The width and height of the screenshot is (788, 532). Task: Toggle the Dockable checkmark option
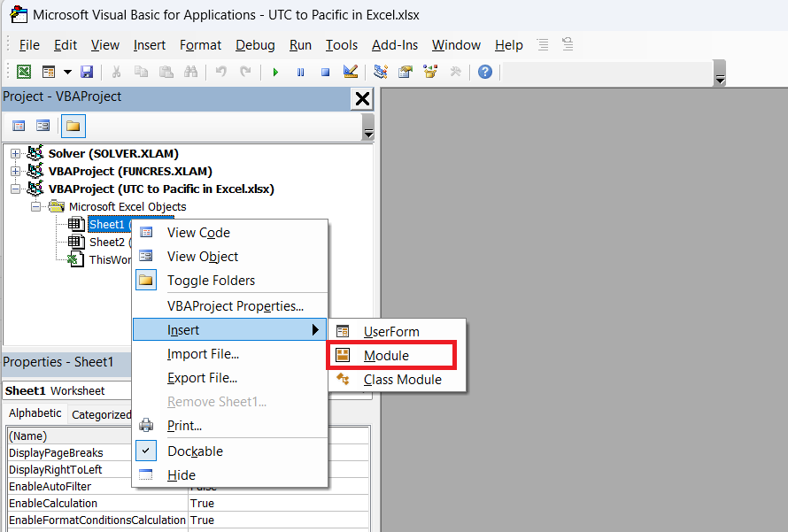(230, 451)
